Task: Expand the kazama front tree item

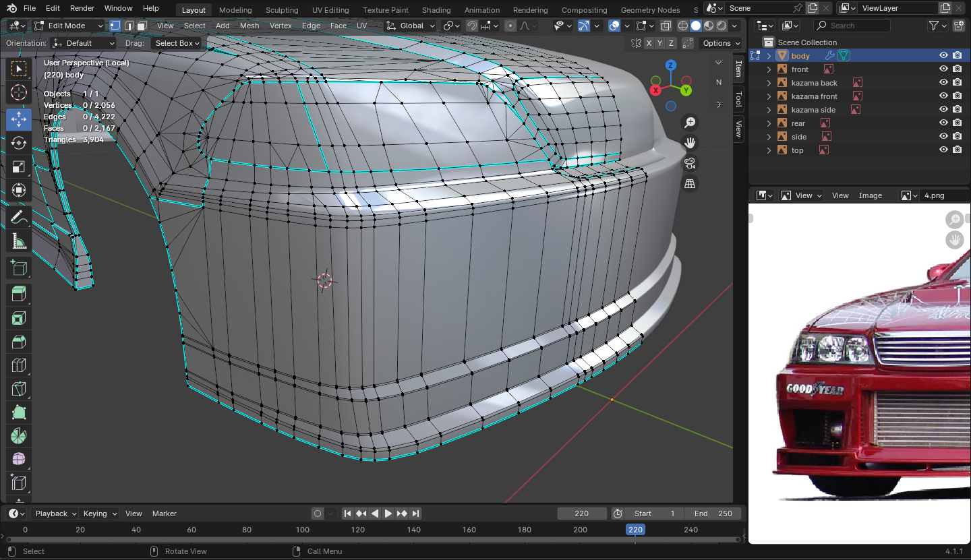Action: (769, 96)
